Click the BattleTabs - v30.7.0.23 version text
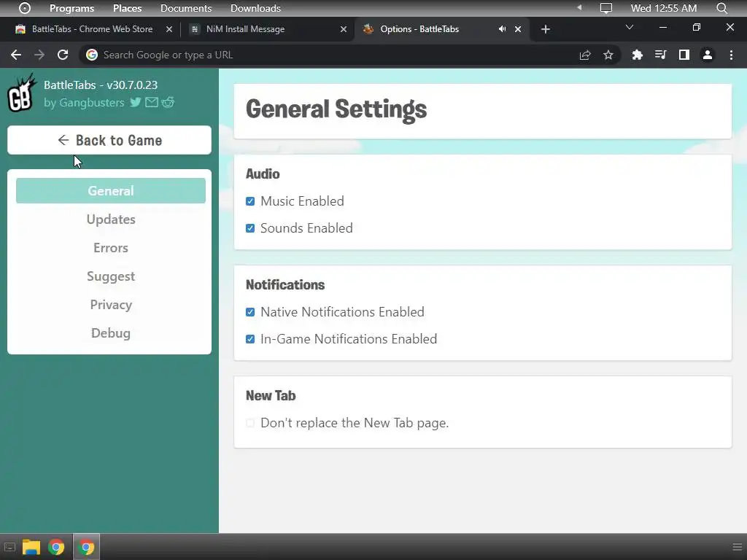The width and height of the screenshot is (747, 560). point(101,85)
